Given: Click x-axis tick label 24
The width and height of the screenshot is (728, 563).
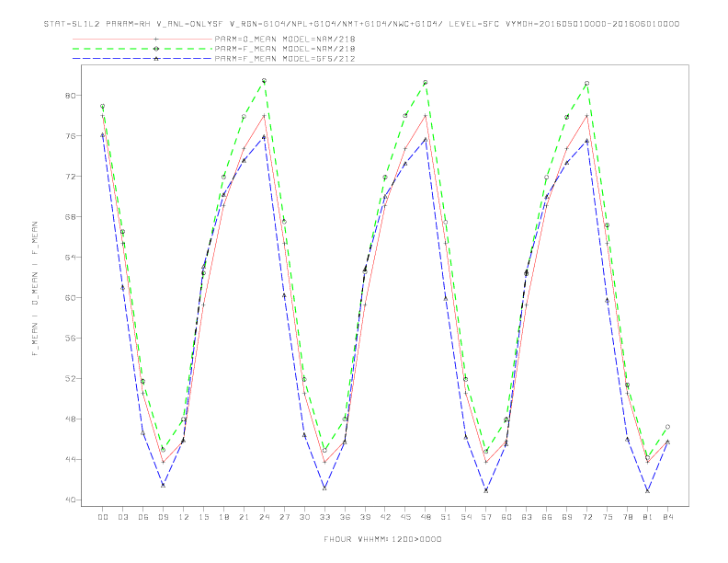Looking at the screenshot, I should tap(264, 517).
